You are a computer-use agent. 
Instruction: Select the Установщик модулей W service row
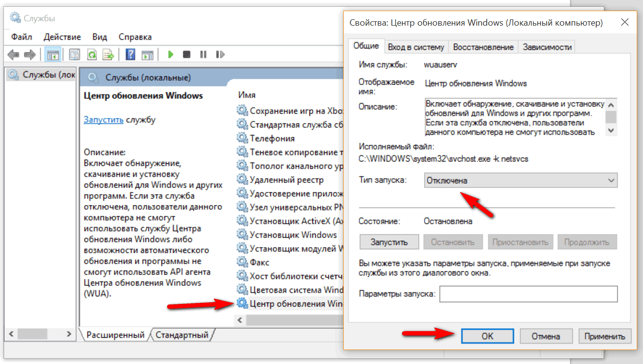(x=290, y=248)
